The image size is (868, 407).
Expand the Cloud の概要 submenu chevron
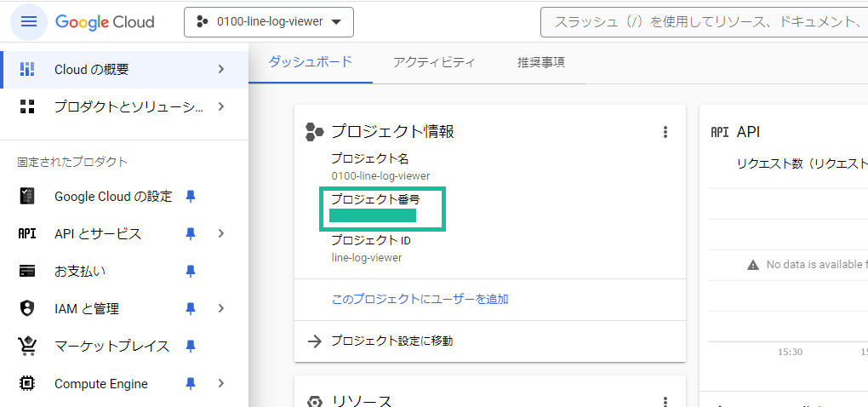coord(221,69)
